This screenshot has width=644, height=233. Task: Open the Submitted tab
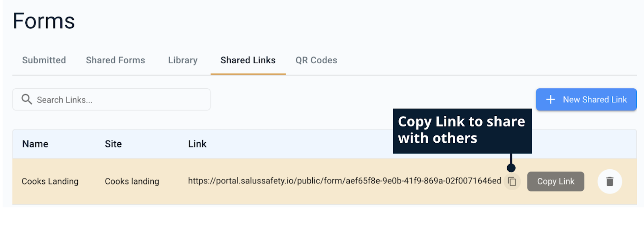pyautogui.click(x=44, y=60)
